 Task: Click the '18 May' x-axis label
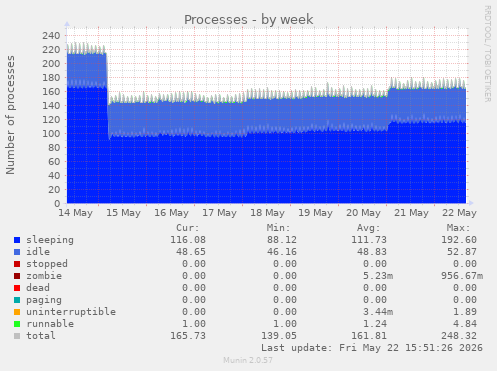coord(268,213)
